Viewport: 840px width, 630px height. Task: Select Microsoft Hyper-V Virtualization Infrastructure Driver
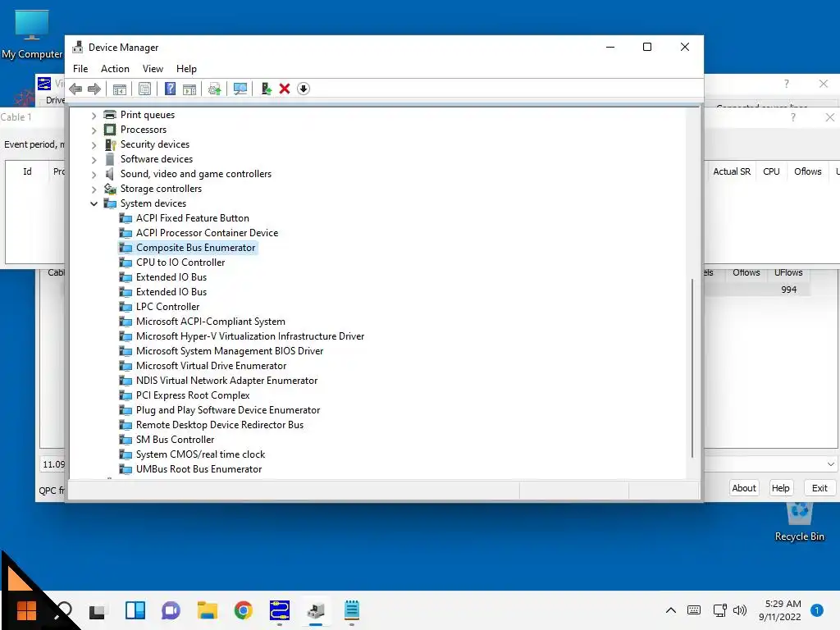(249, 336)
